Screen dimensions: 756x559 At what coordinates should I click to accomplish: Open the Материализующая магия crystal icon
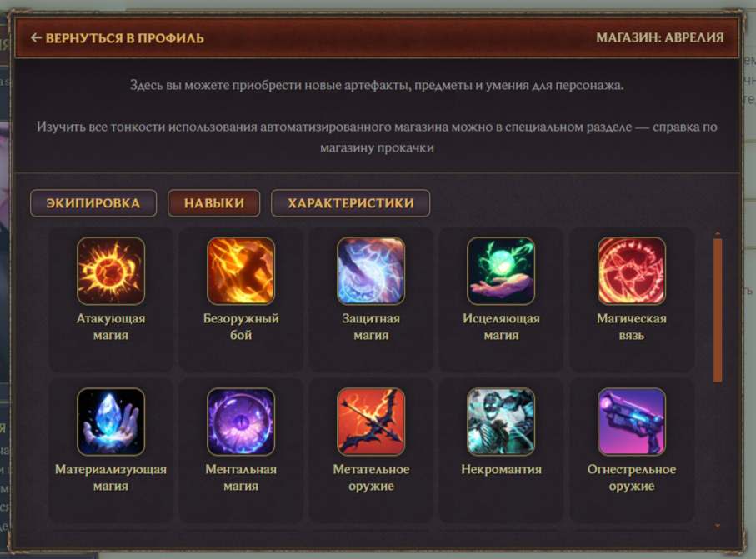pyautogui.click(x=111, y=422)
